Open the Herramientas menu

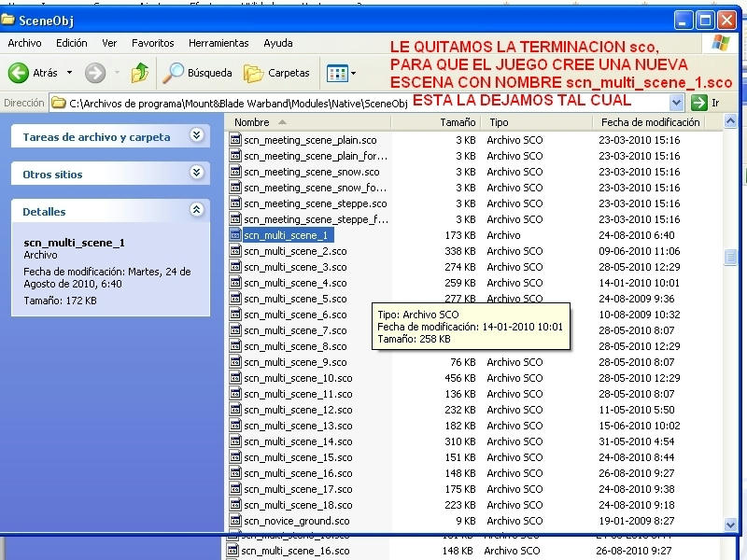pyautogui.click(x=218, y=43)
